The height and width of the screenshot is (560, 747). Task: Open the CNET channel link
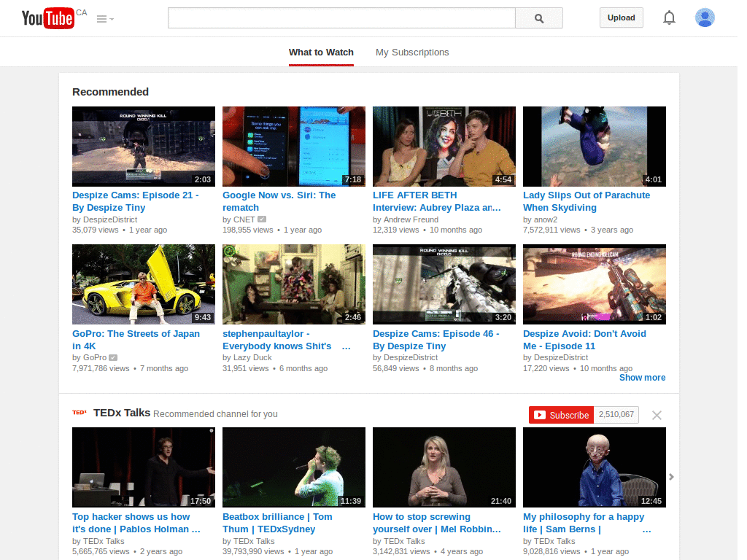tap(244, 219)
